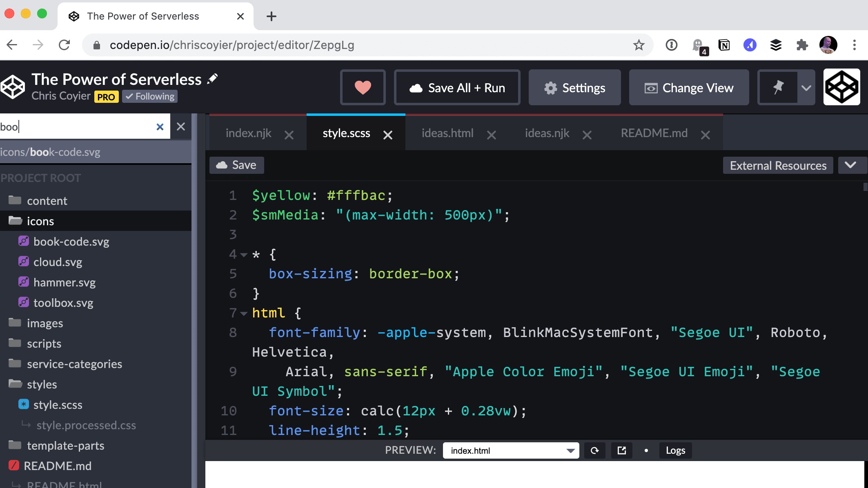Click the heart icon to love the project

(x=363, y=87)
